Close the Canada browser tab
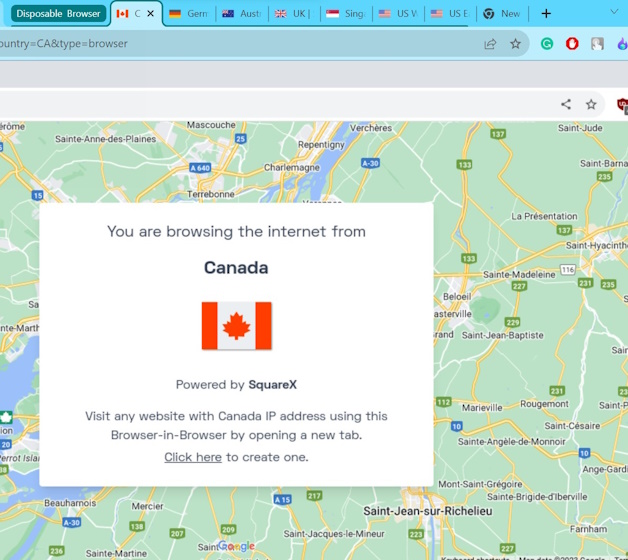This screenshot has height=560, width=628. pyautogui.click(x=151, y=14)
